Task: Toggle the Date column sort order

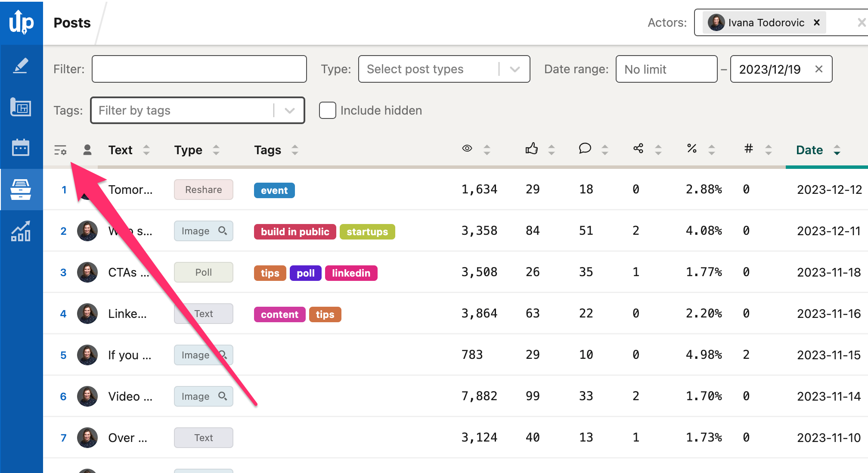Action: (837, 150)
